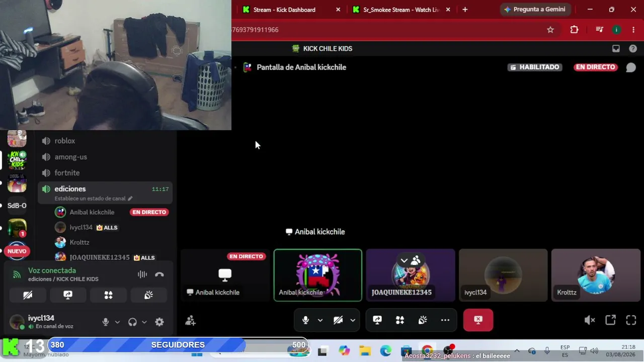644x362 pixels.
Task: Mute microphone in the user panel
Action: click(106, 322)
